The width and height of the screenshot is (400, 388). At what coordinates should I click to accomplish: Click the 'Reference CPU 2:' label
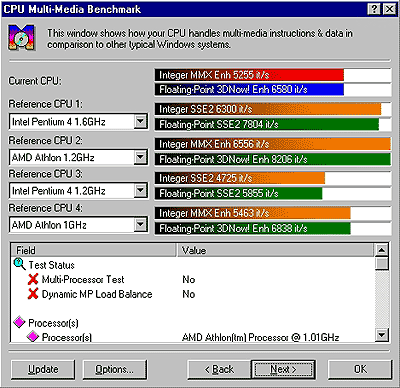[x=46, y=140]
